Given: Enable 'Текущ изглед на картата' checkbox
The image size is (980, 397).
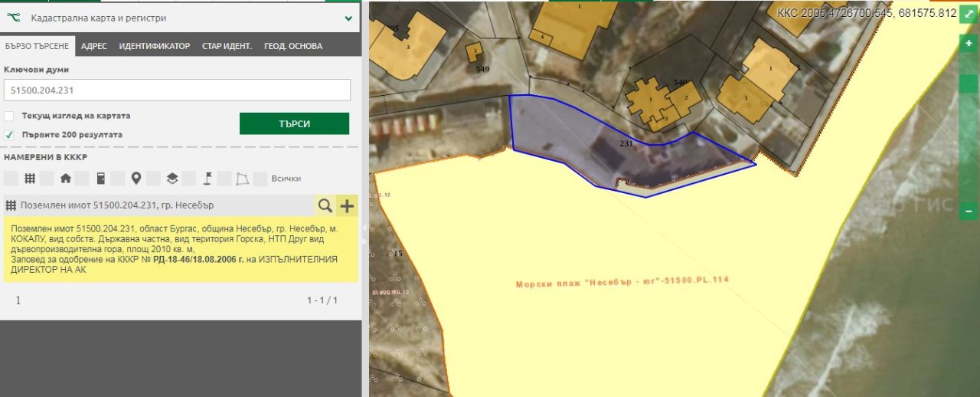Looking at the screenshot, I should (9, 116).
